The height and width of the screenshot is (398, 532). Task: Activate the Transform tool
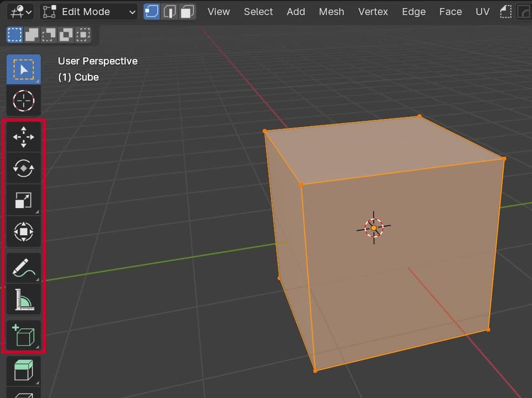point(23,232)
